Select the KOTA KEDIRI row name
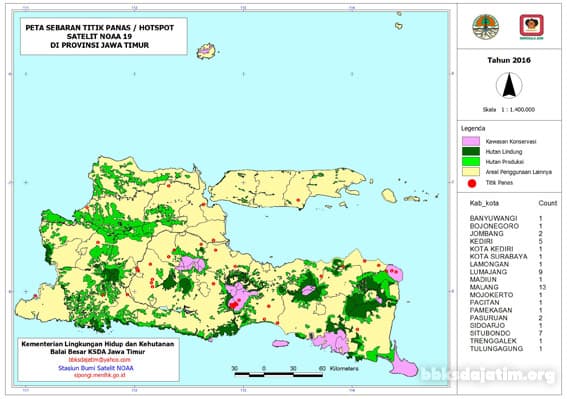The width and height of the screenshot is (567, 399). [491, 249]
